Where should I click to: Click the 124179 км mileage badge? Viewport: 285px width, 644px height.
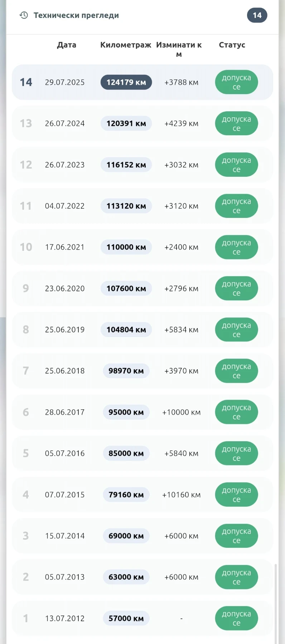click(x=126, y=82)
